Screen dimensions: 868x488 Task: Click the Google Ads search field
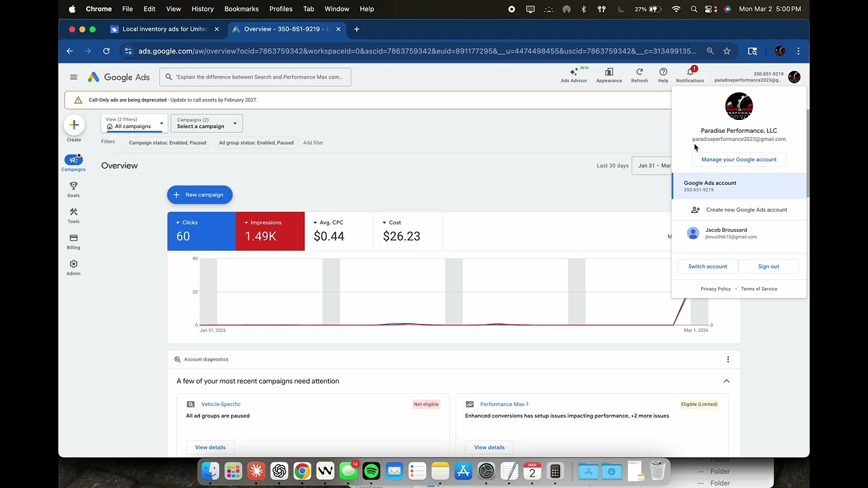click(x=255, y=77)
